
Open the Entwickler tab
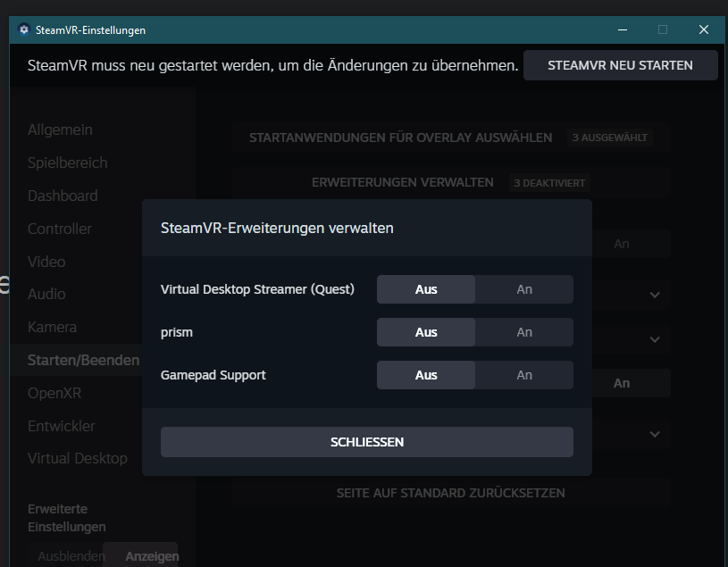pyautogui.click(x=62, y=426)
